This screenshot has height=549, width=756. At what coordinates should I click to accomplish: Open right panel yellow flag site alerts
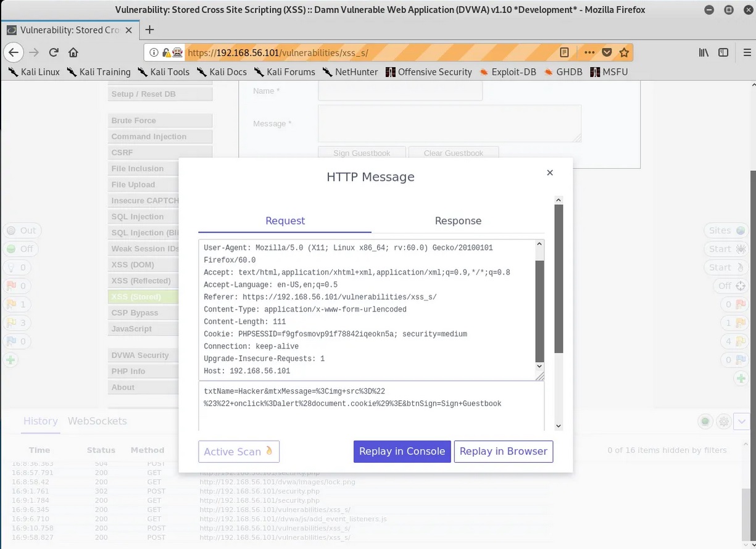point(736,341)
